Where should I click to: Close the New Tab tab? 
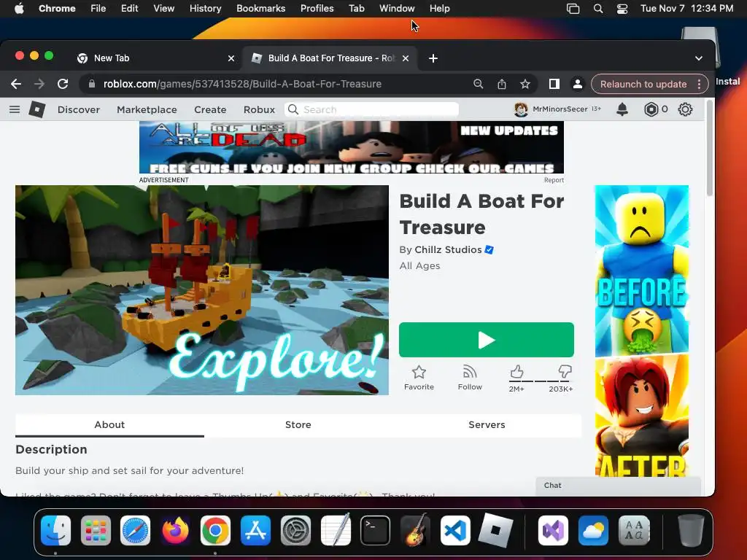[231, 58]
